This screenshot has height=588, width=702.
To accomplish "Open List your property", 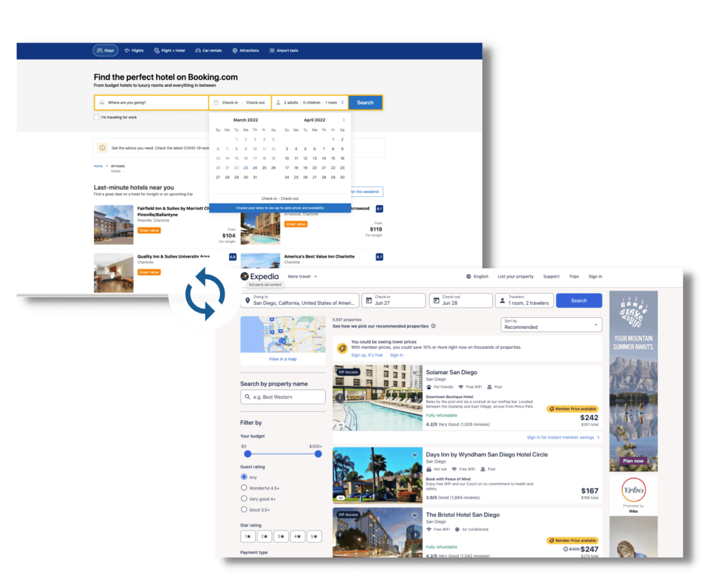I will click(x=516, y=277).
